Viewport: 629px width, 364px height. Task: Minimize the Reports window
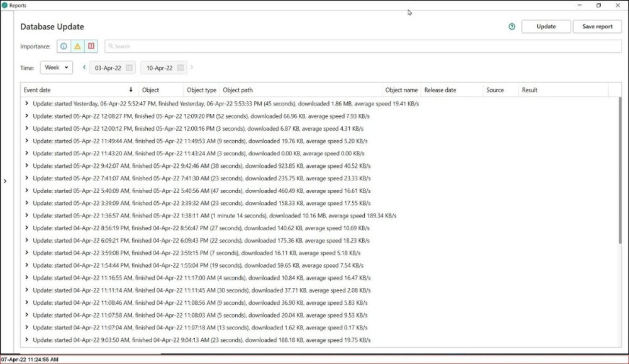pyautogui.click(x=579, y=5)
